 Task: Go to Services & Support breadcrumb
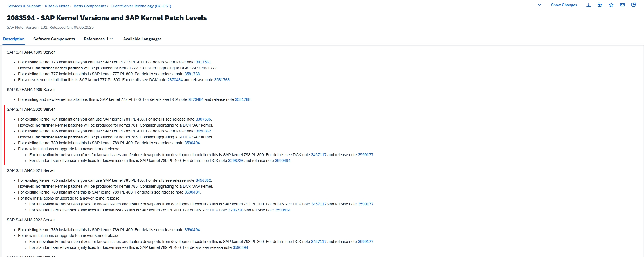[x=24, y=6]
